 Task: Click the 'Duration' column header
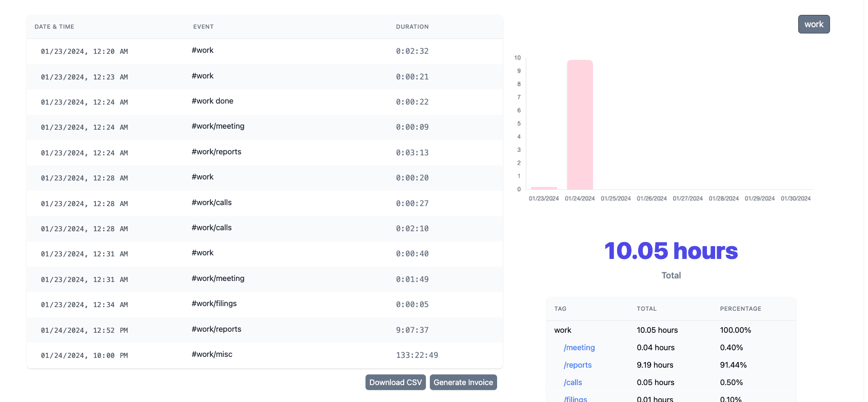point(412,27)
